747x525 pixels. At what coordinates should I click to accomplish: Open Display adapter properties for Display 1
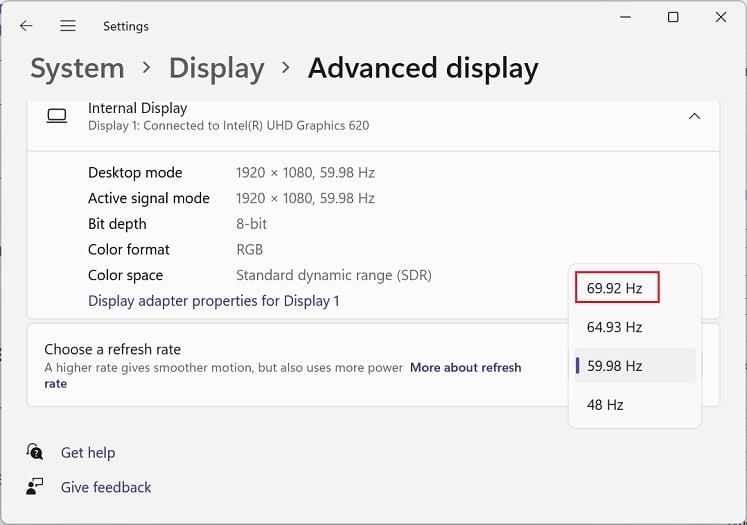pos(214,301)
